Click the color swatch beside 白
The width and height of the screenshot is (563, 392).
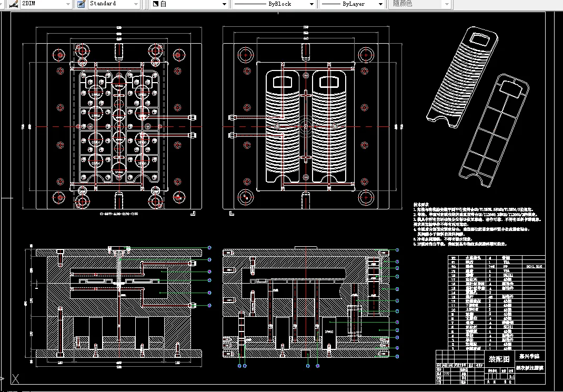(x=155, y=4)
